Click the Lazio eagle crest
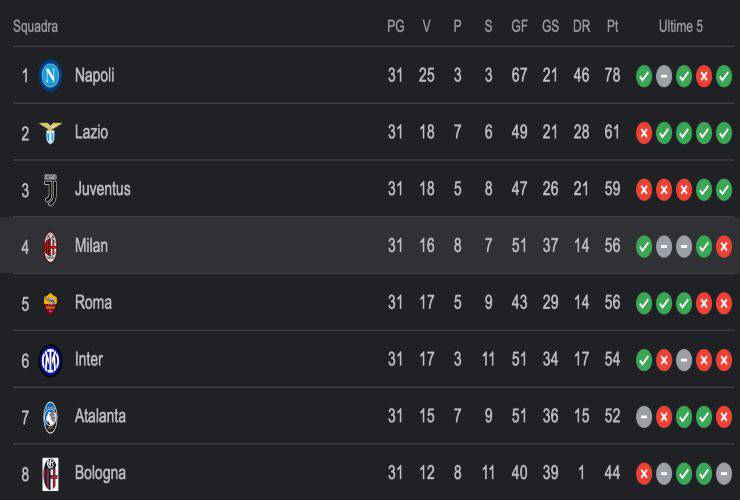Screen dimensions: 740x500 (x=50, y=133)
